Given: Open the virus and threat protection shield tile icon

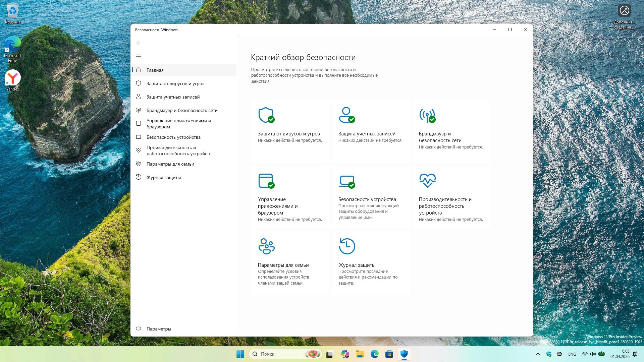Looking at the screenshot, I should point(266,115).
